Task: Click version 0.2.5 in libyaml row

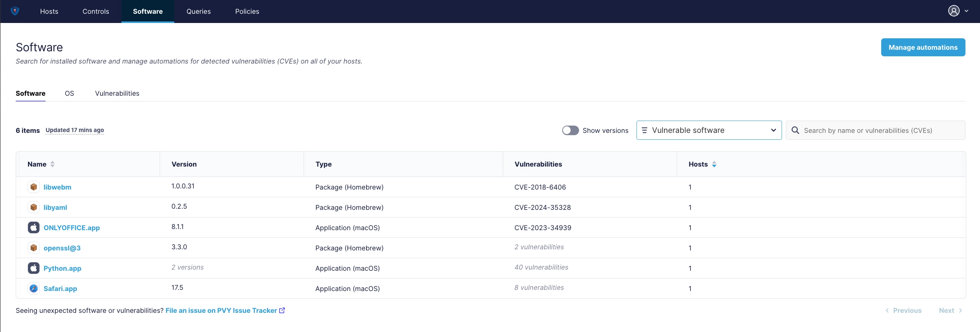Action: 179,206
